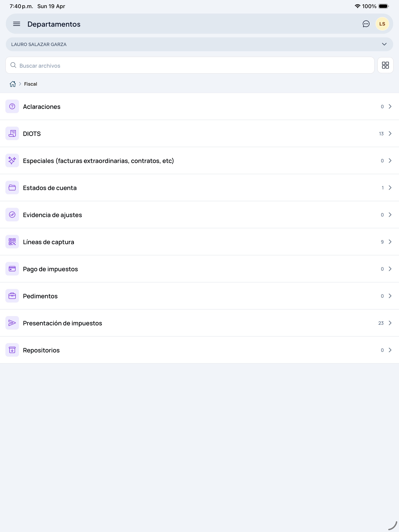
Task: Expand DIOTS with its chevron
Action: pos(390,133)
